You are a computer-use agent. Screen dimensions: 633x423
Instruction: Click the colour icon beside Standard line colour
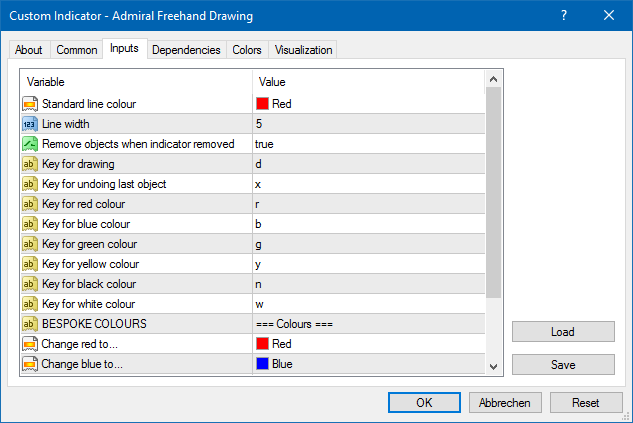(x=30, y=104)
